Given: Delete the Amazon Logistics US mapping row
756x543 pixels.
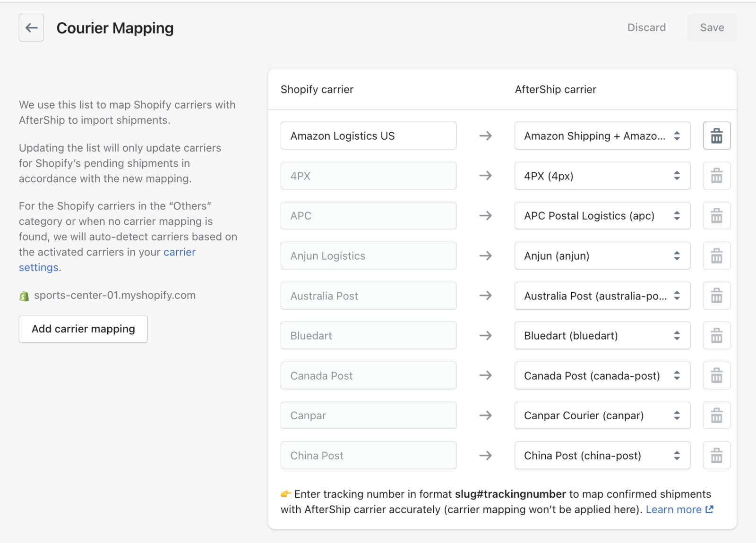Looking at the screenshot, I should coord(716,136).
